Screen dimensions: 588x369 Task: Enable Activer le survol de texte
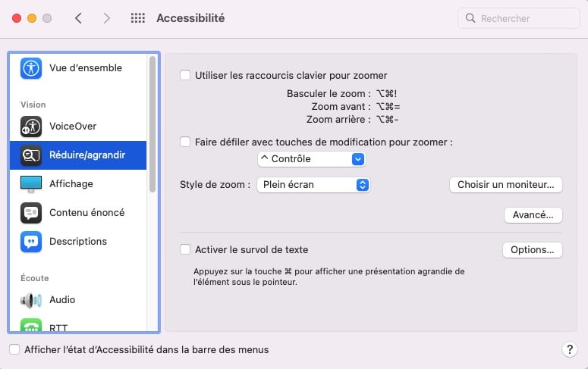tap(185, 249)
